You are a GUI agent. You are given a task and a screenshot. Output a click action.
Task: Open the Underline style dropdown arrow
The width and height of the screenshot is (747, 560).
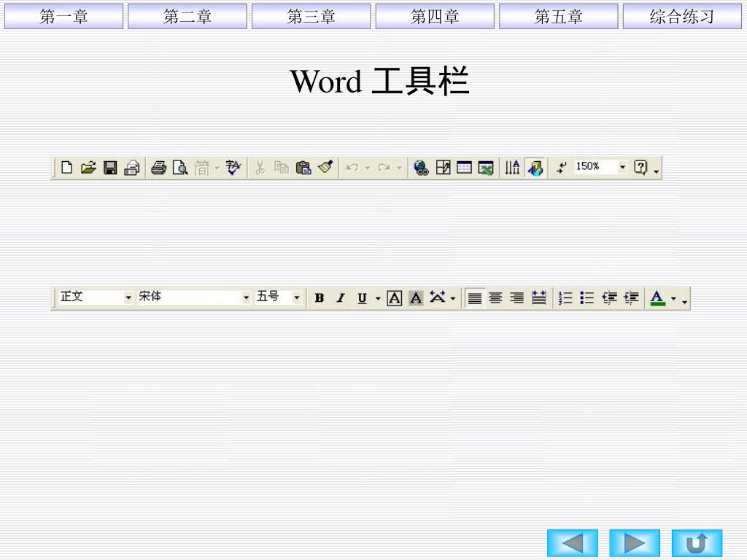click(x=378, y=298)
